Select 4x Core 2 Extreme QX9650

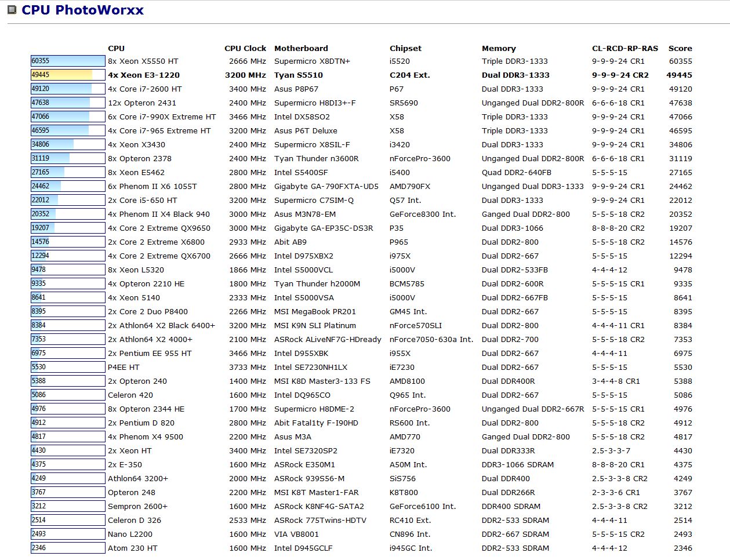click(x=159, y=228)
